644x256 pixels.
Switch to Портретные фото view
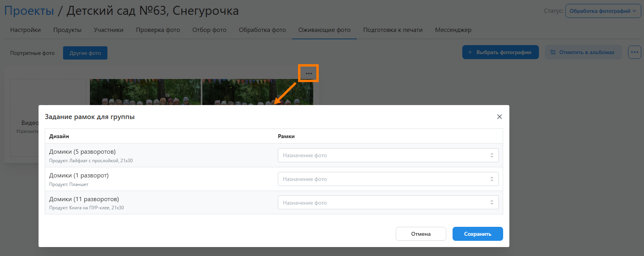click(32, 53)
